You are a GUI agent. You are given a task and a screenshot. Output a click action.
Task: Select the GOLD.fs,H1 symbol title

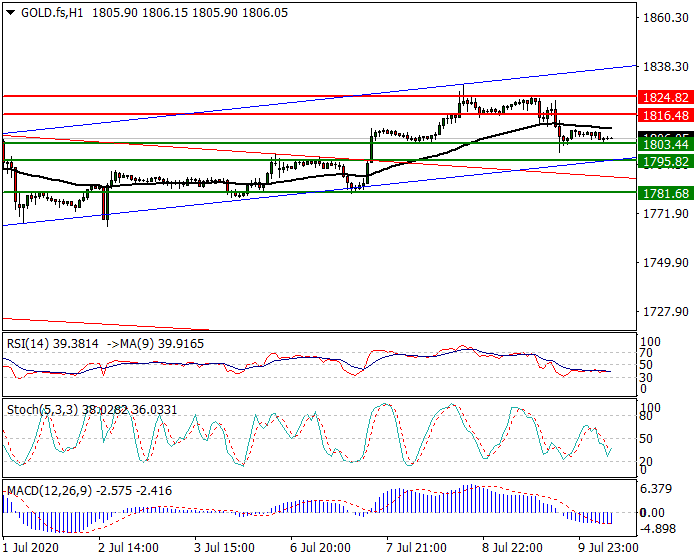(52, 13)
